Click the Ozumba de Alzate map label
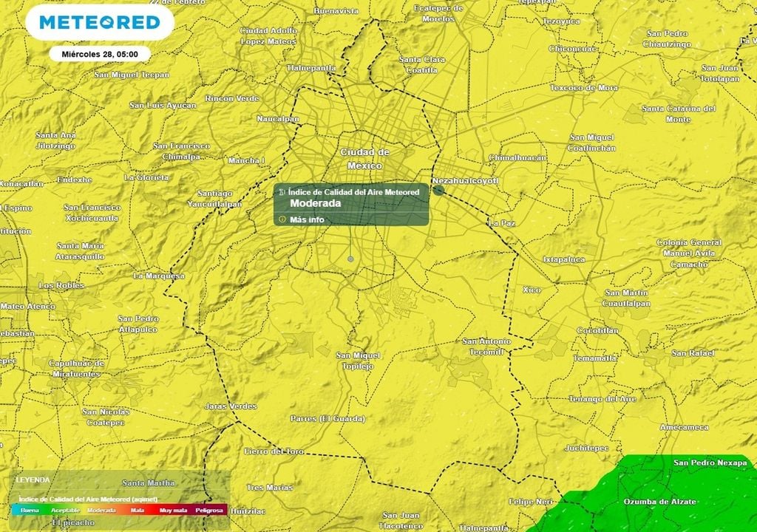 [x=659, y=502]
